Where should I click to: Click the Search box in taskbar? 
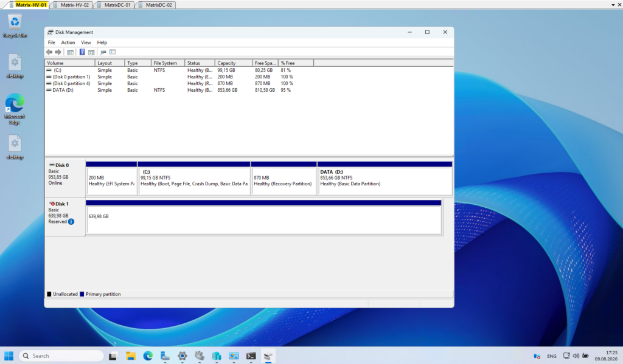pyautogui.click(x=61, y=356)
